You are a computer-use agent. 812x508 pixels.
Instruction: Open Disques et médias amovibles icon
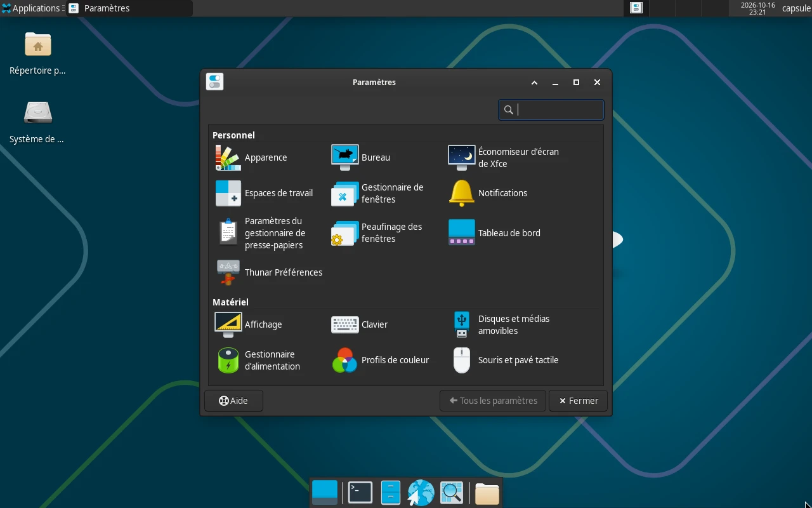(461, 324)
